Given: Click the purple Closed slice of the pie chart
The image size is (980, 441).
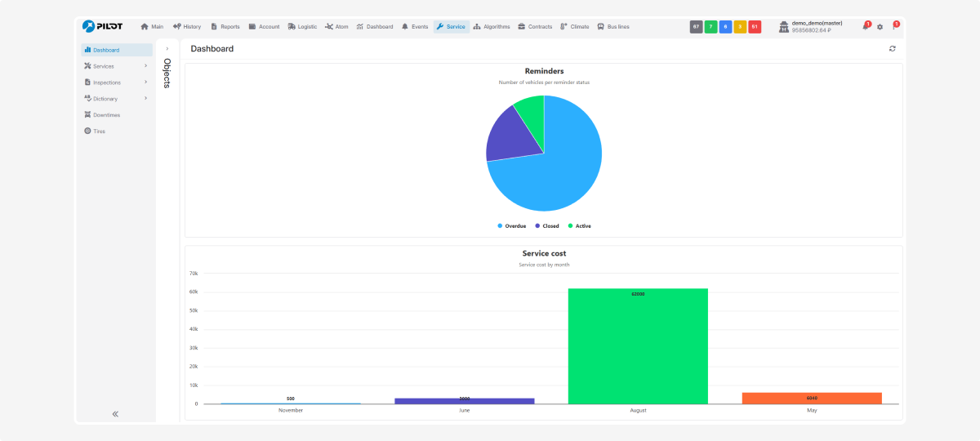Looking at the screenshot, I should 510,135.
